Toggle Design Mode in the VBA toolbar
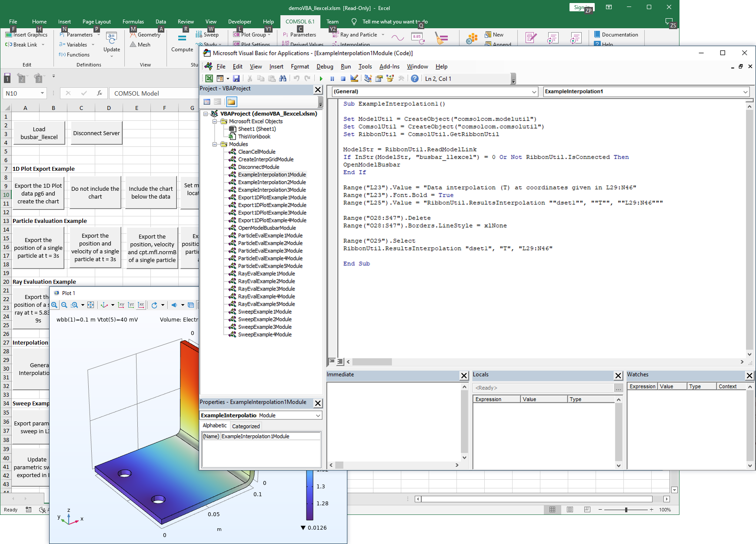This screenshot has height=544, width=756. pyautogui.click(x=354, y=79)
